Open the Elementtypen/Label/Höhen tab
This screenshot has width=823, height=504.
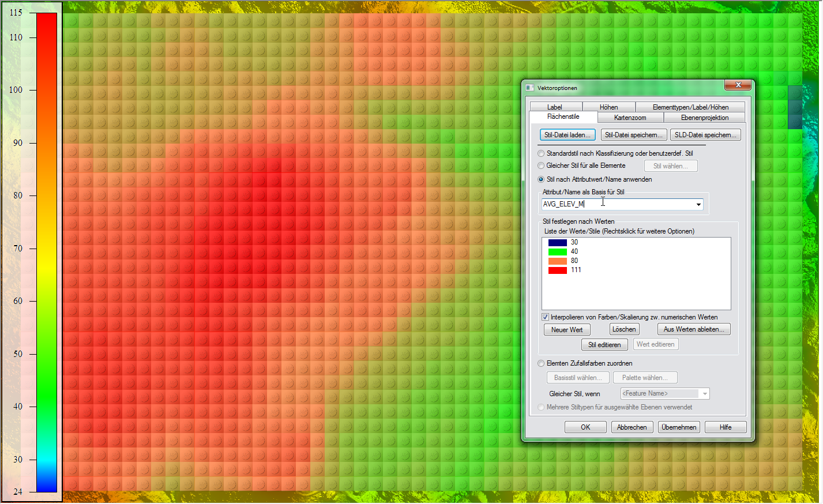[x=690, y=107]
